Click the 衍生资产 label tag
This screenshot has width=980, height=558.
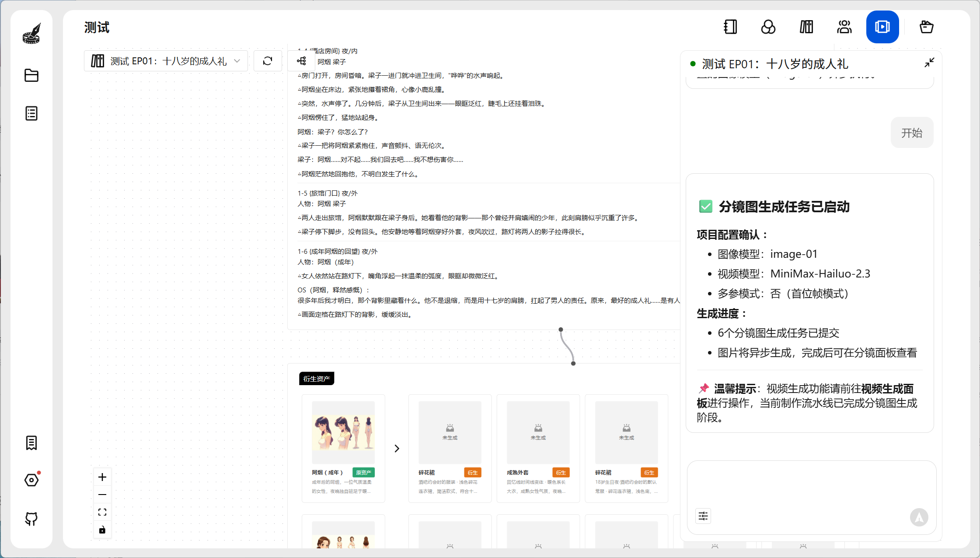click(317, 379)
